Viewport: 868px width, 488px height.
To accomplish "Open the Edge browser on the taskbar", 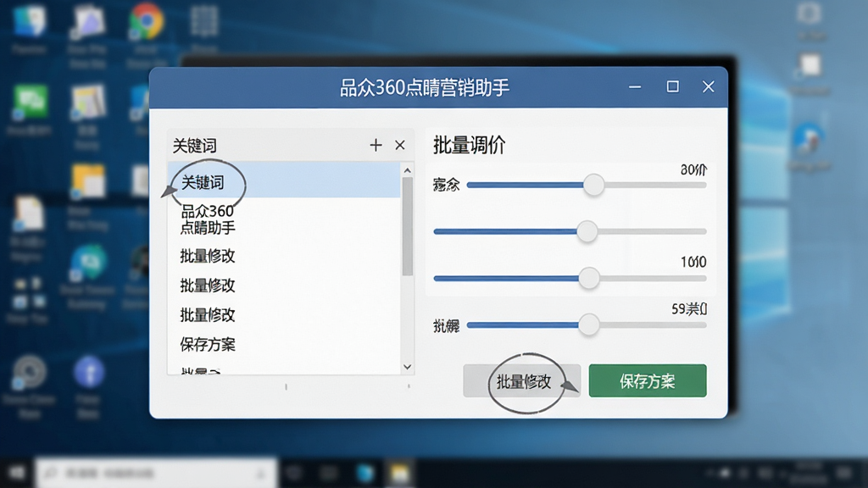I will (x=364, y=473).
